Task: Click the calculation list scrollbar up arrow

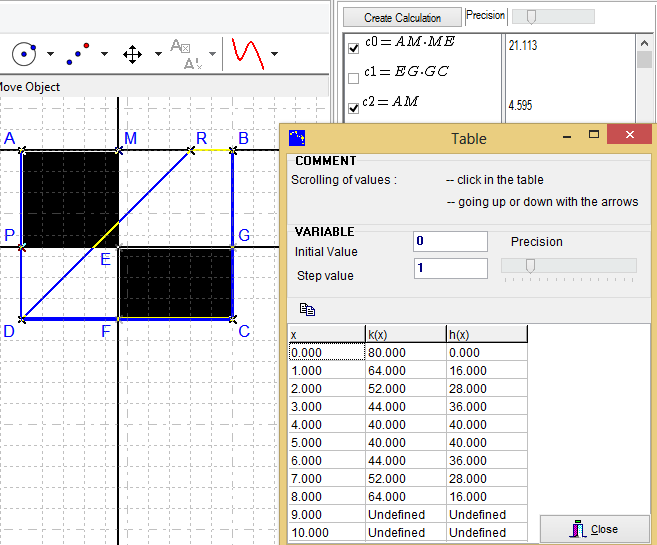Action: (x=644, y=43)
